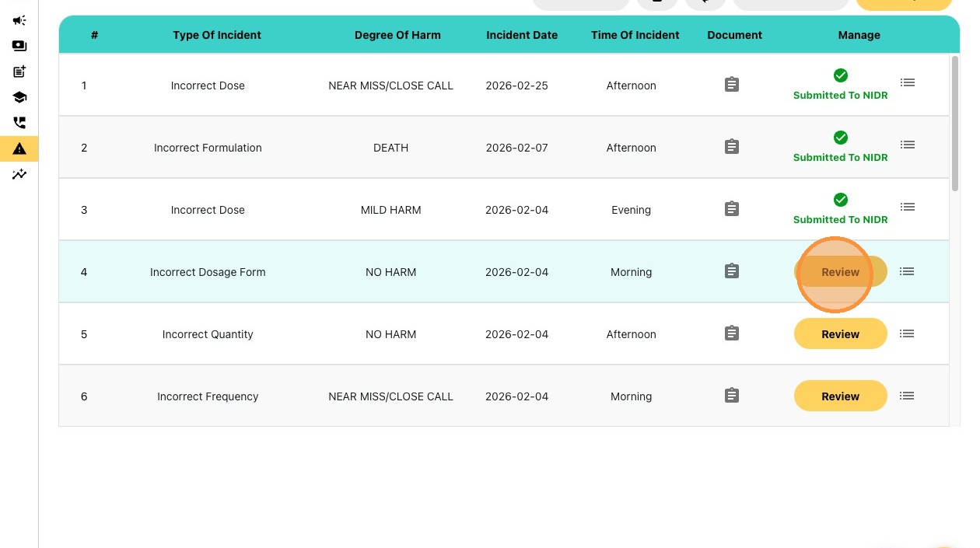
Task: Select the incidents warning triangle icon
Action: pos(19,148)
